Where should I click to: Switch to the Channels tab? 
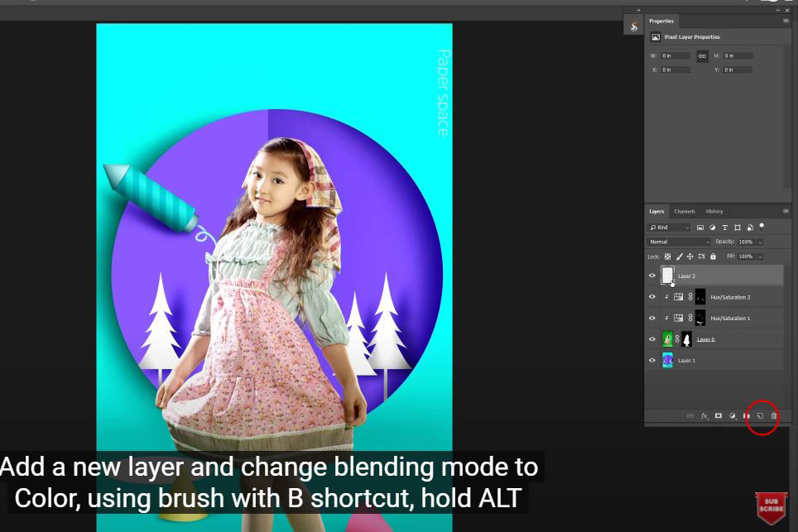tap(685, 211)
